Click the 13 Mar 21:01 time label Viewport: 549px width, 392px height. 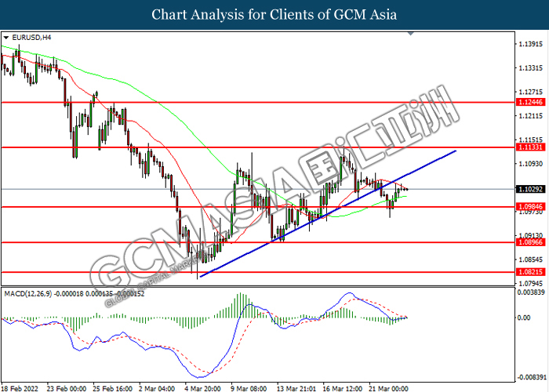296,389
